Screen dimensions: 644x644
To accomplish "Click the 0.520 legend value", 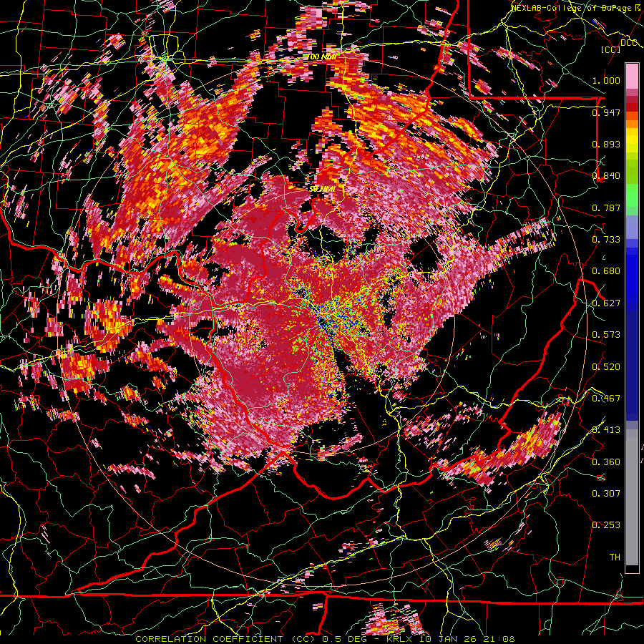I will tap(606, 367).
